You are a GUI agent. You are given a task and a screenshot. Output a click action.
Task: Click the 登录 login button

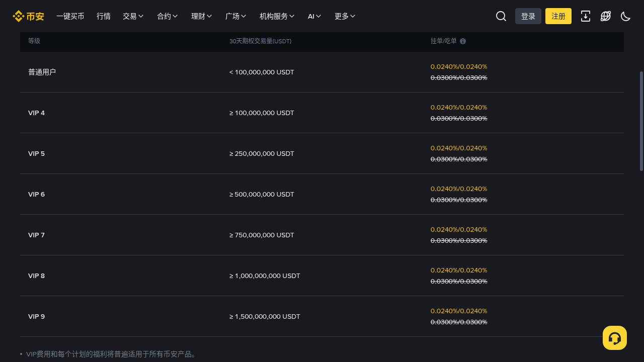tap(528, 16)
